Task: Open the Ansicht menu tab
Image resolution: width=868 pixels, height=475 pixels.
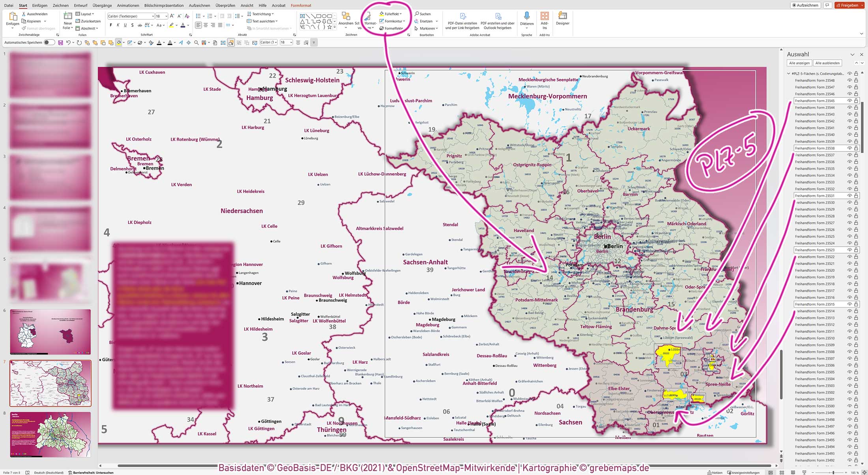Action: point(247,5)
